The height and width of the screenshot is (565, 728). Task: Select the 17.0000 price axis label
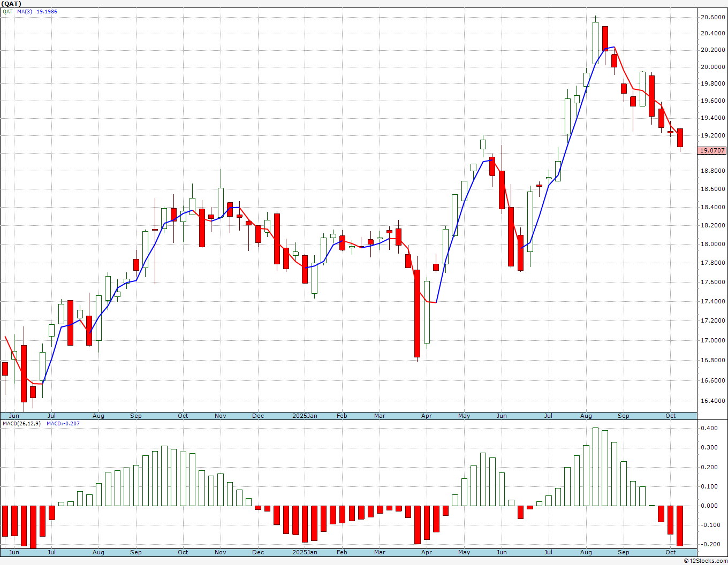pyautogui.click(x=713, y=340)
